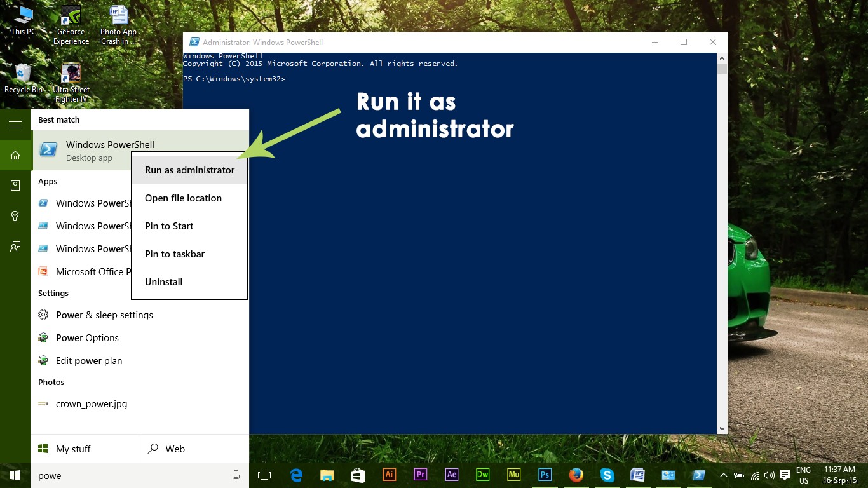
Task: Open the Power Options settings result
Action: (x=140, y=338)
